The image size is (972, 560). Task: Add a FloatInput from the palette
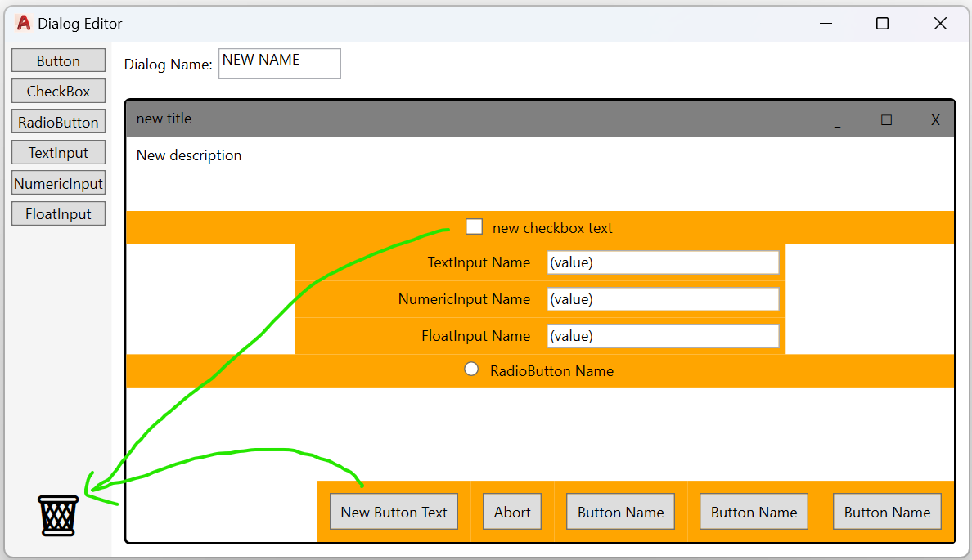58,213
